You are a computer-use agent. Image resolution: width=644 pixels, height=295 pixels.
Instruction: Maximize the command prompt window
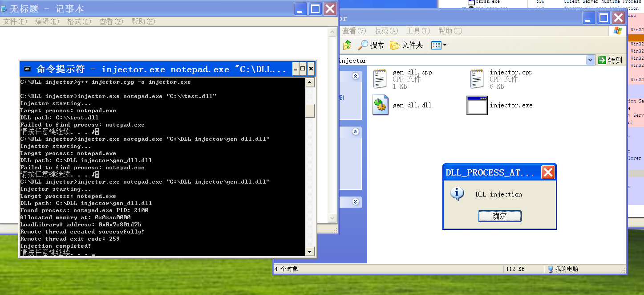[x=303, y=69]
